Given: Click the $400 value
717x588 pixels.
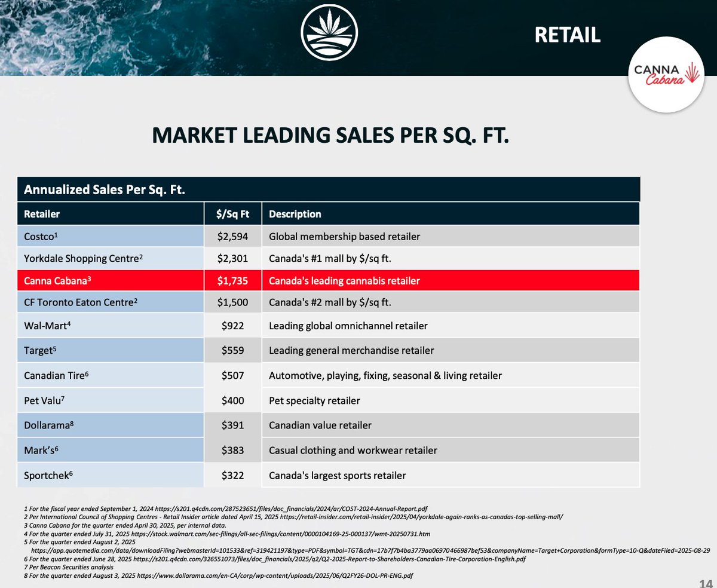Looking at the screenshot, I should tap(233, 400).
